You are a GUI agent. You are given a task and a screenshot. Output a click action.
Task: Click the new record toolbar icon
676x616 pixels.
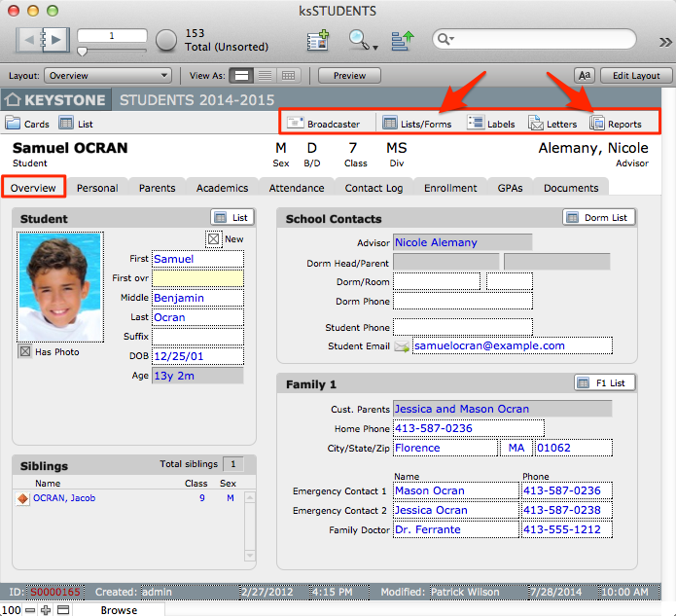(x=317, y=40)
